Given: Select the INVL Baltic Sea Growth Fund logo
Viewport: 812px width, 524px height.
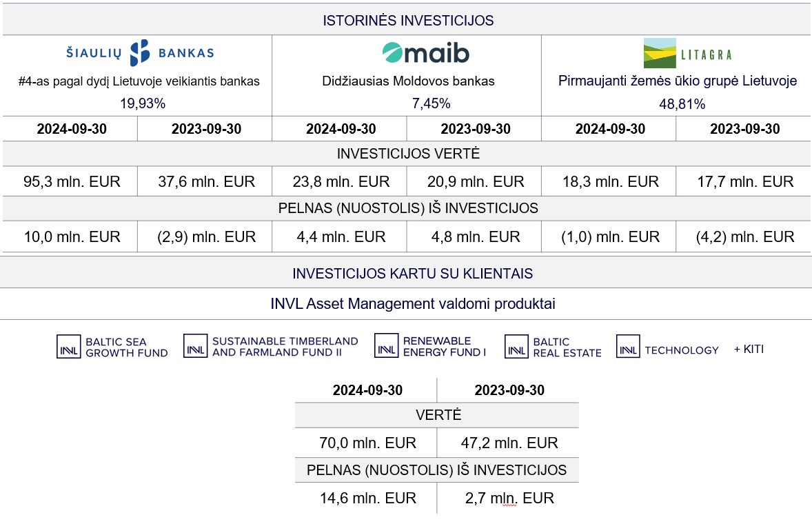Looking at the screenshot, I should pos(112,347).
